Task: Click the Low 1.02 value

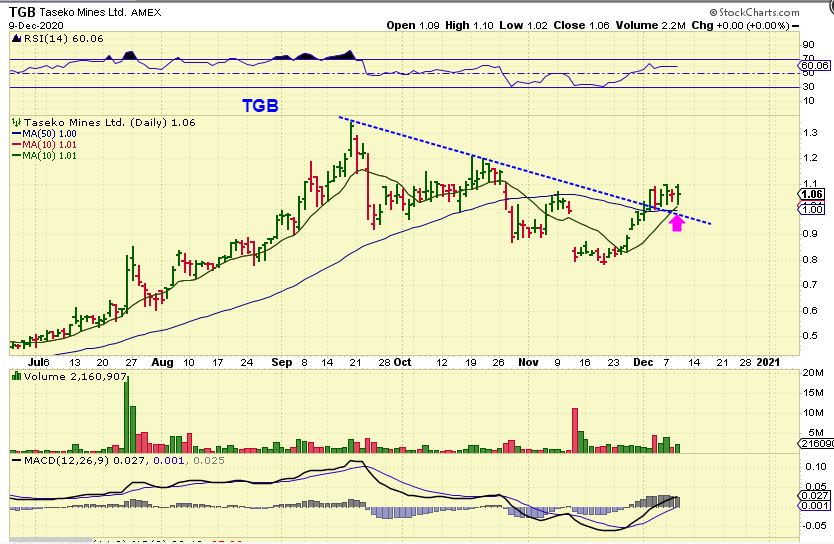Action: 523,25
